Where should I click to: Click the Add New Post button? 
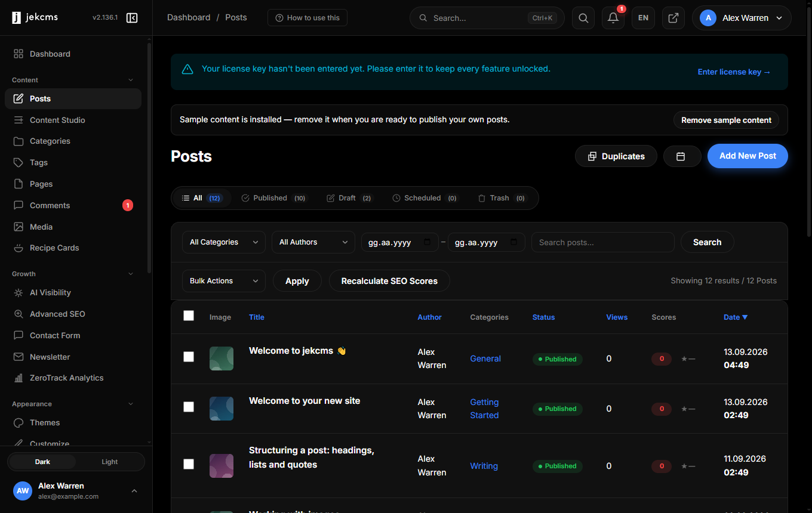pos(748,156)
